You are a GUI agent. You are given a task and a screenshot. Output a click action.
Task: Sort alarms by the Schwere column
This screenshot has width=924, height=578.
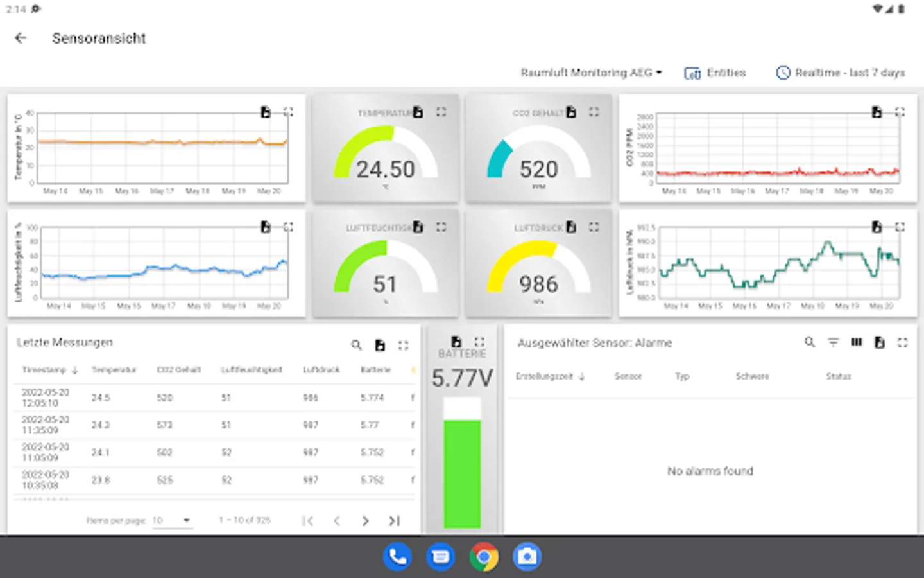753,376
